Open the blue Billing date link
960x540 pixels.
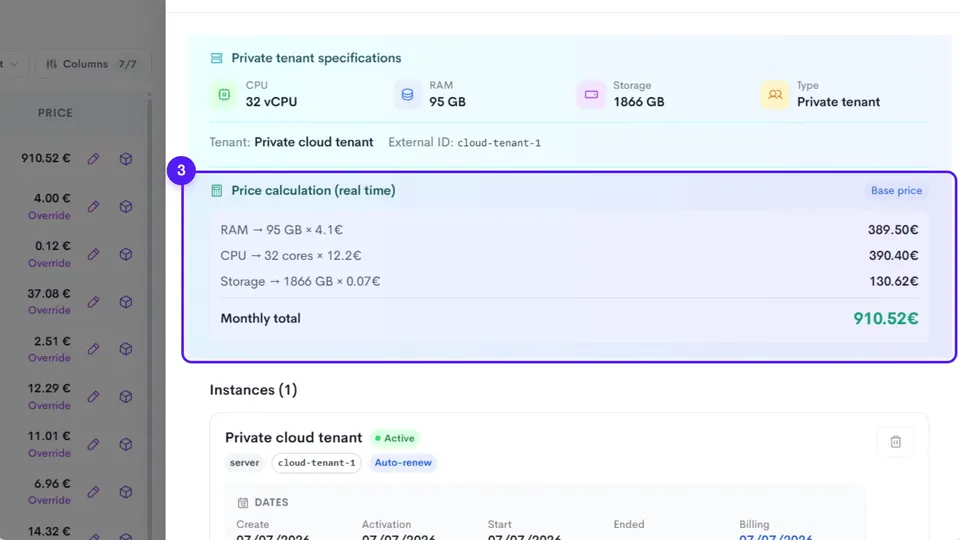pos(776,536)
